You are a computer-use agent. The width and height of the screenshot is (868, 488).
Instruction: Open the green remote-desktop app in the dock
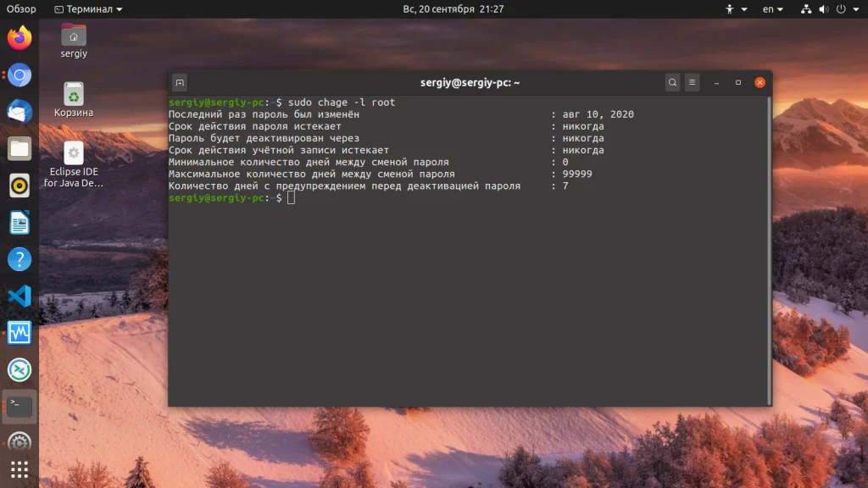[19, 370]
